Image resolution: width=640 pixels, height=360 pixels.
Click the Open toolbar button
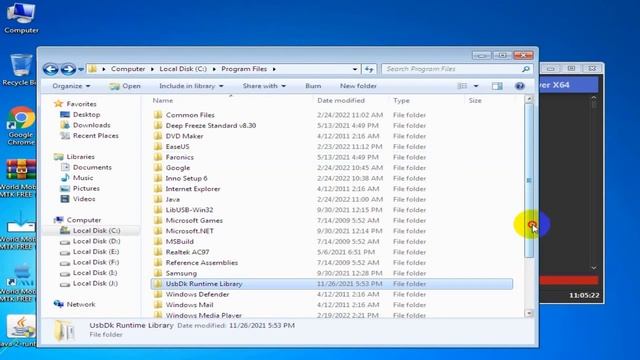click(x=125, y=86)
